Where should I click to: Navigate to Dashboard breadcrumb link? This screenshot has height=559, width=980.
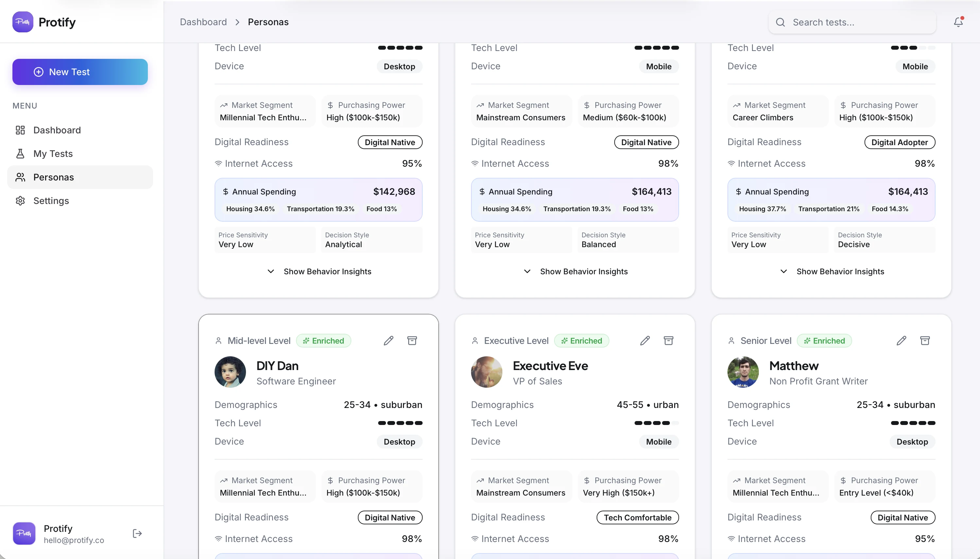pyautogui.click(x=203, y=22)
